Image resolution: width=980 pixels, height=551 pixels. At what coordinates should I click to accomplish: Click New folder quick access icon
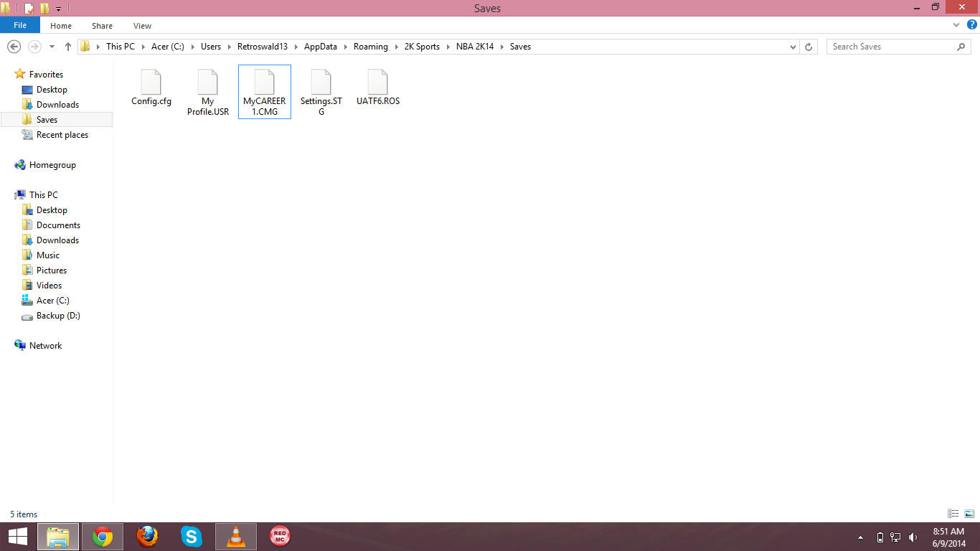pyautogui.click(x=44, y=9)
